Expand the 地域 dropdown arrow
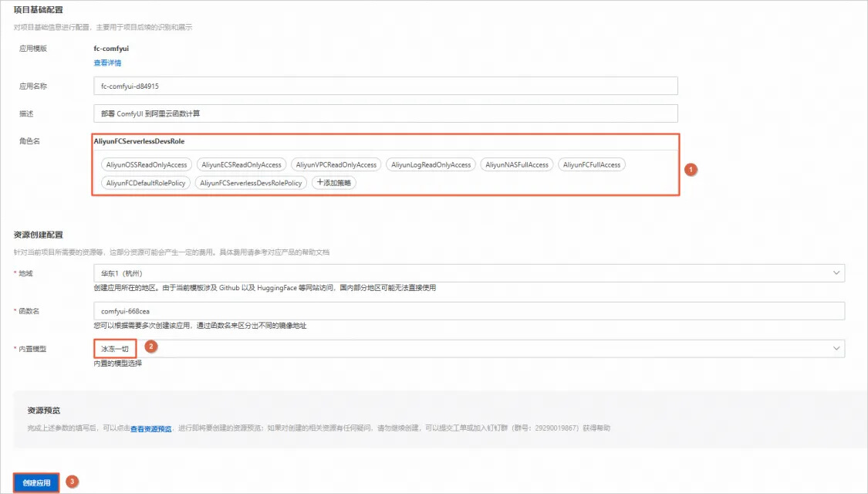The width and height of the screenshot is (868, 494). 836,273
